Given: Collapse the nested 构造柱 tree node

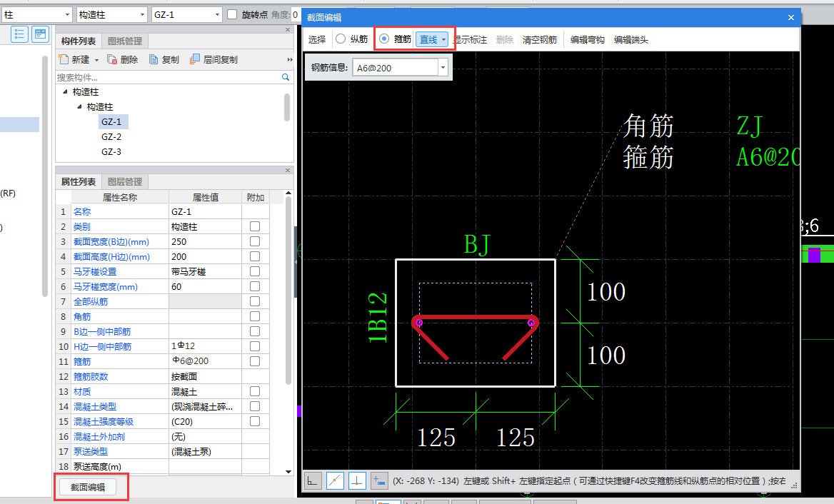Looking at the screenshot, I should pyautogui.click(x=79, y=106).
